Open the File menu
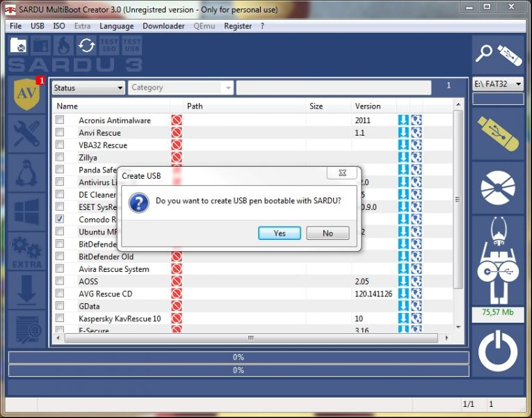532x418 pixels. [x=15, y=26]
